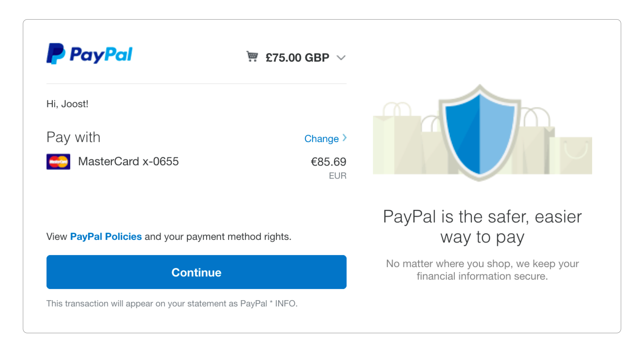The width and height of the screenshot is (644, 352).
Task: Click the shopping cart icon
Action: click(252, 57)
